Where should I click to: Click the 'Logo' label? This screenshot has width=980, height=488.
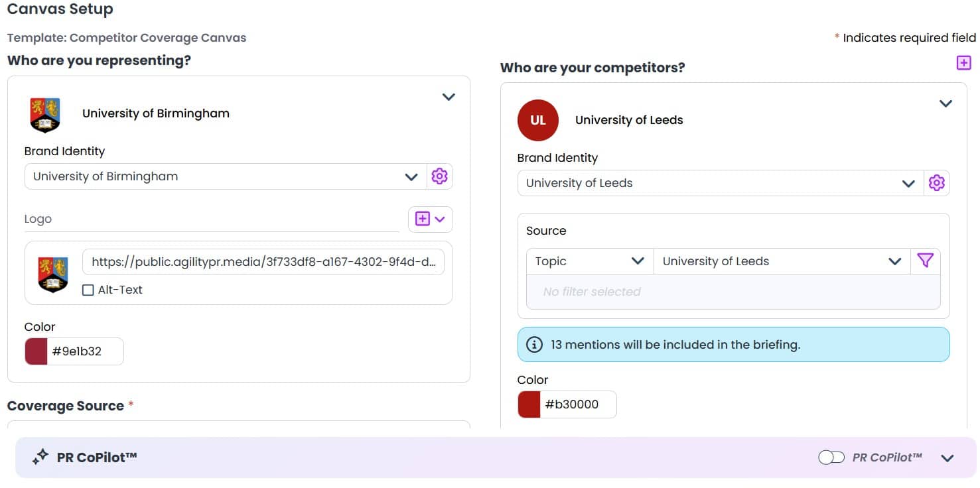(38, 219)
